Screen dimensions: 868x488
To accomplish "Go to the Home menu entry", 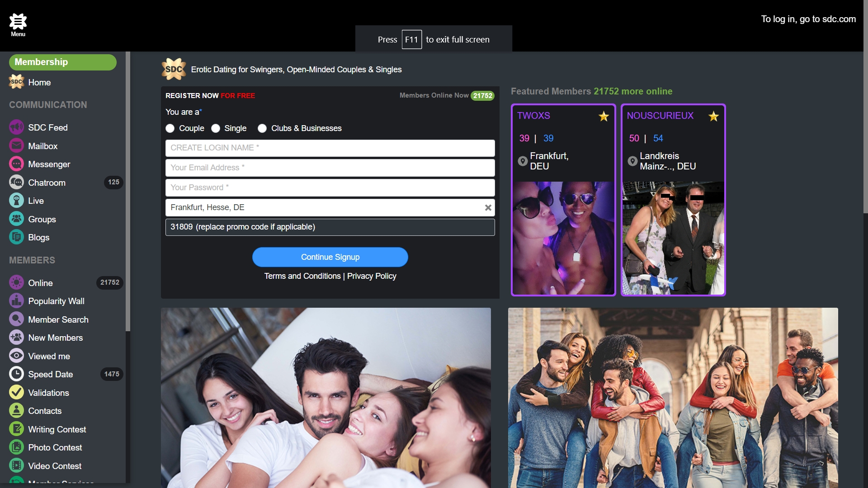I will tap(39, 82).
